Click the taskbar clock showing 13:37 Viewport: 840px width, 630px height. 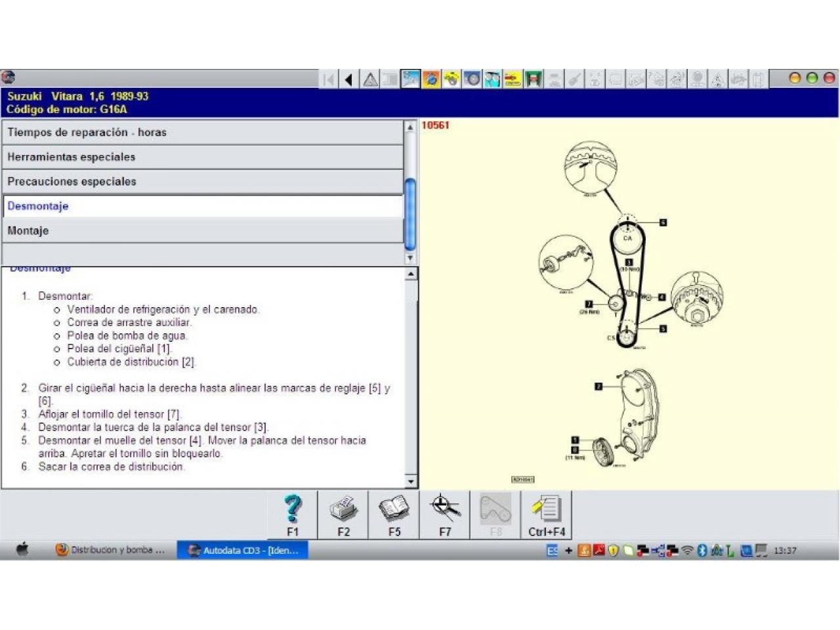[785, 551]
